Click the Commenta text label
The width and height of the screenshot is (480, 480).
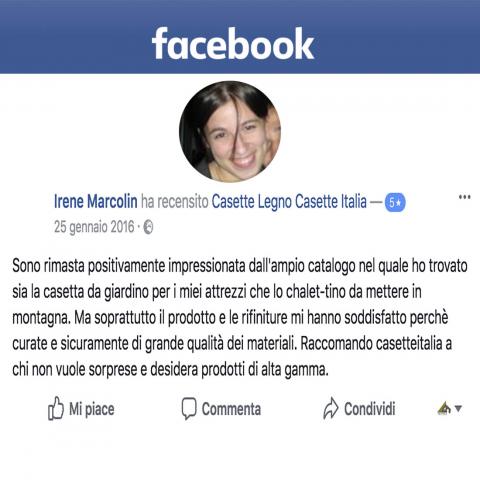pos(231,409)
